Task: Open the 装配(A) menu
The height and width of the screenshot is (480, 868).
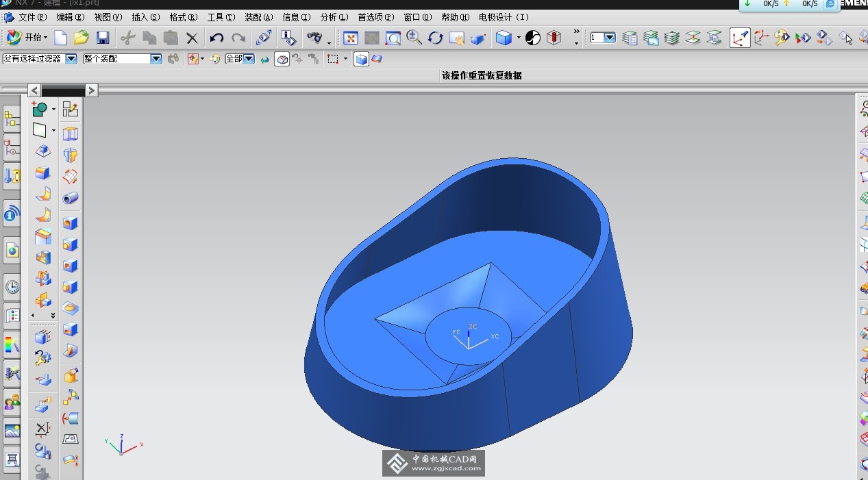Action: coord(258,17)
